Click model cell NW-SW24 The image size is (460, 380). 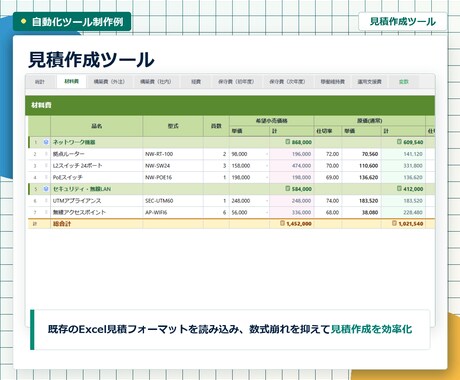click(x=173, y=166)
